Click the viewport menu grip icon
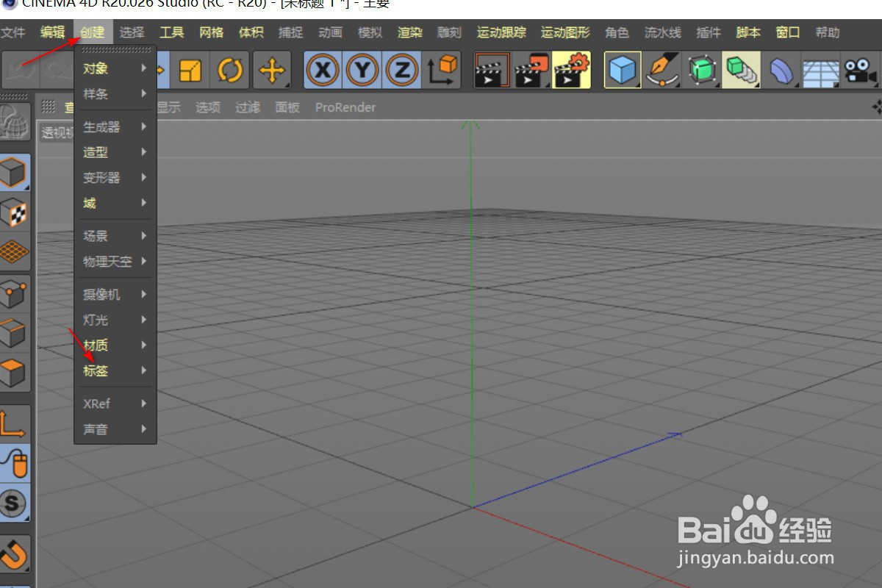 (49, 107)
